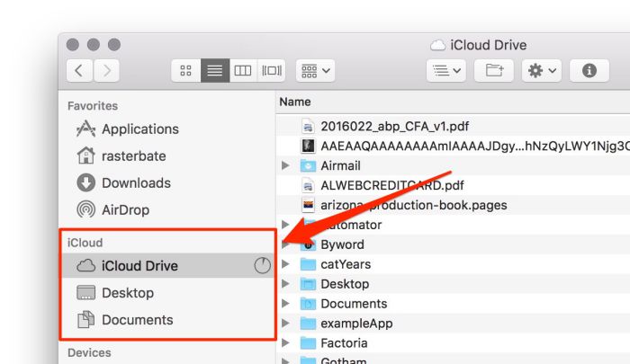This screenshot has height=364, width=630.
Task: Go forward with the forward arrow
Action: pyautogui.click(x=106, y=71)
